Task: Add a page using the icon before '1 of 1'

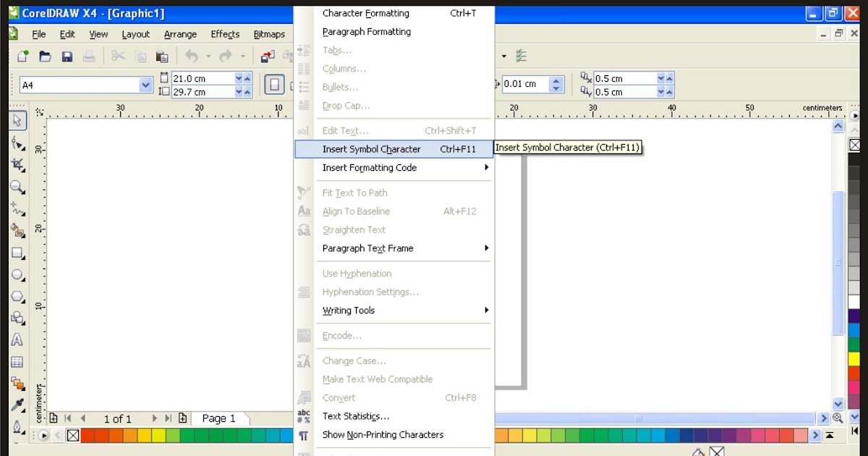Action: coord(54,418)
